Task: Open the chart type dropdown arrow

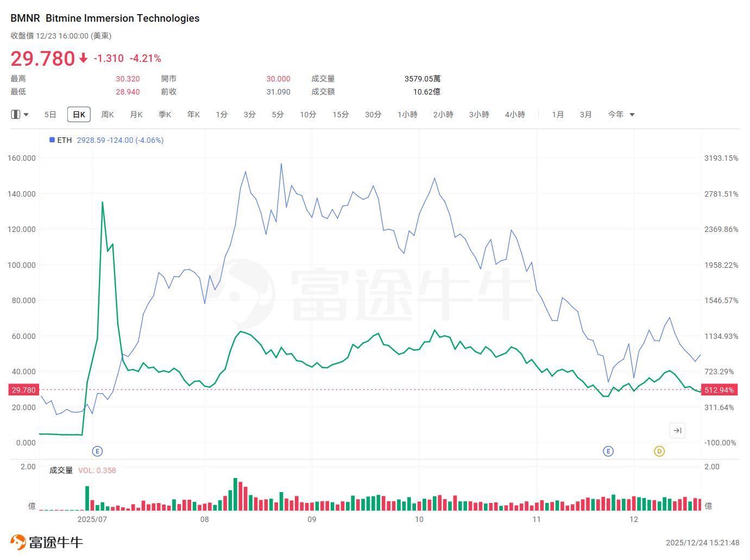Action: tap(25, 114)
